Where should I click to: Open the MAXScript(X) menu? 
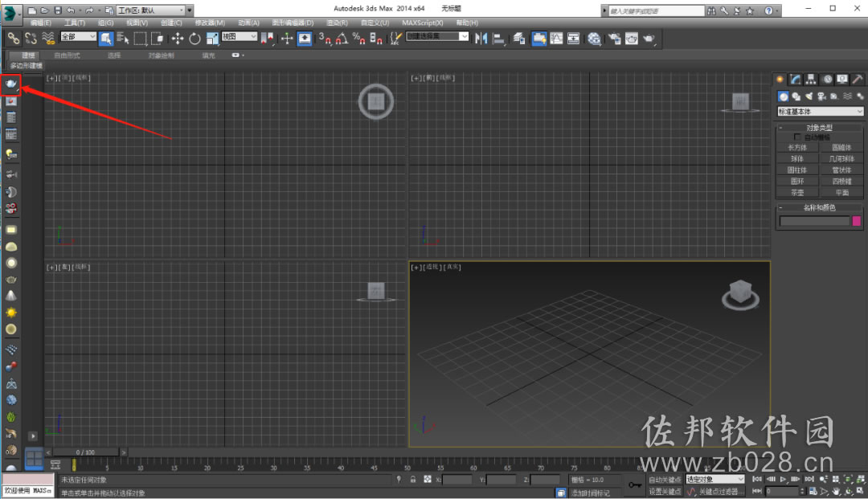(x=423, y=22)
